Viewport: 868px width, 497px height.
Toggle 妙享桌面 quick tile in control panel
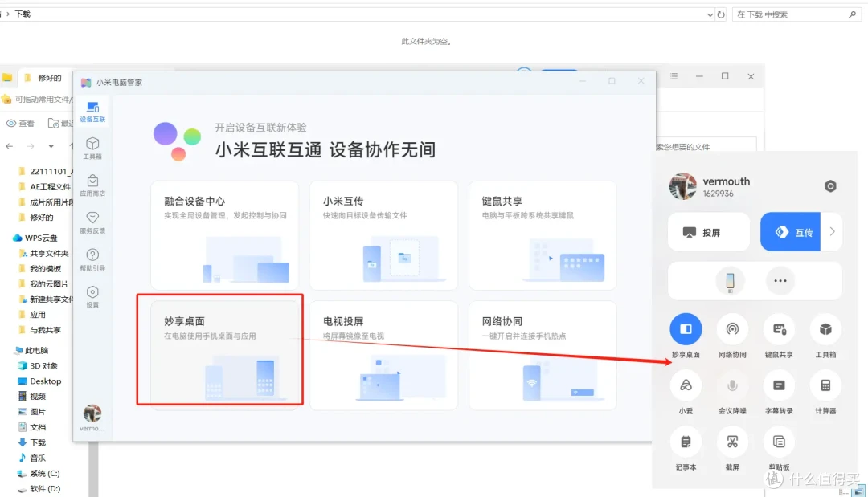(686, 329)
